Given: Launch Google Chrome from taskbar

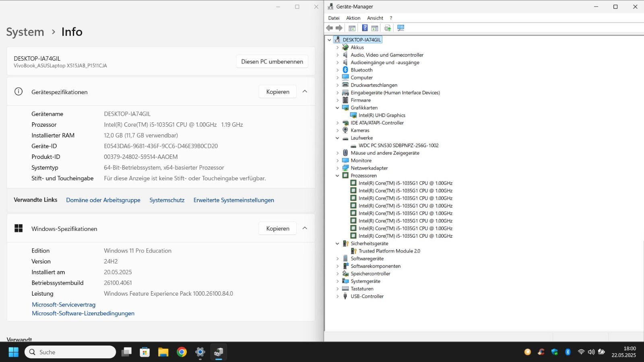Looking at the screenshot, I should coord(182,352).
